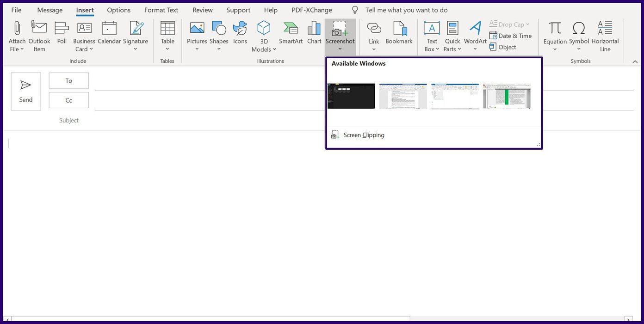Expand the Shapes dropdown arrow
The height and width of the screenshot is (324, 644).
219,49
